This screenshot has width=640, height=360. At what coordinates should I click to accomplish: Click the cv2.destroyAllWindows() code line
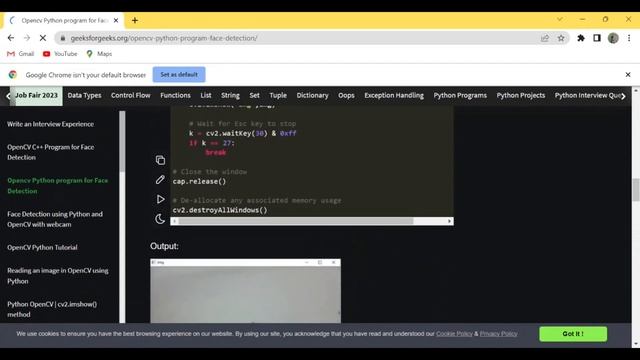coord(220,210)
